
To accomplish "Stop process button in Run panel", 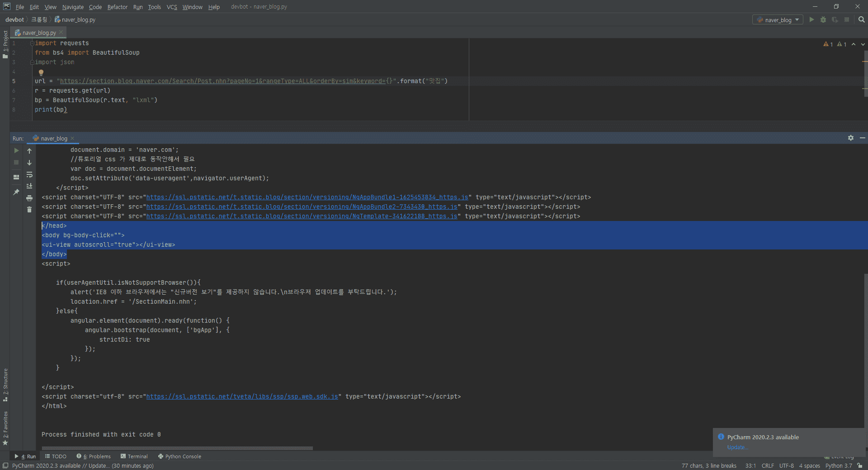I will click(x=16, y=162).
